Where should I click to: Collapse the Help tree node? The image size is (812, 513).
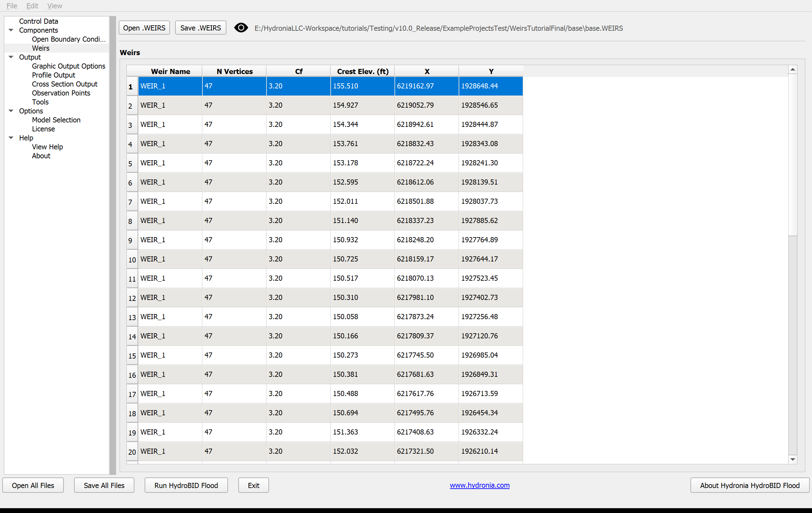coord(11,138)
